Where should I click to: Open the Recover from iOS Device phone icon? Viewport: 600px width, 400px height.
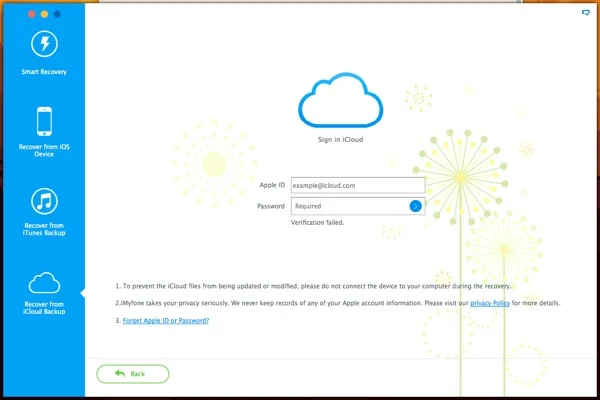[44, 121]
